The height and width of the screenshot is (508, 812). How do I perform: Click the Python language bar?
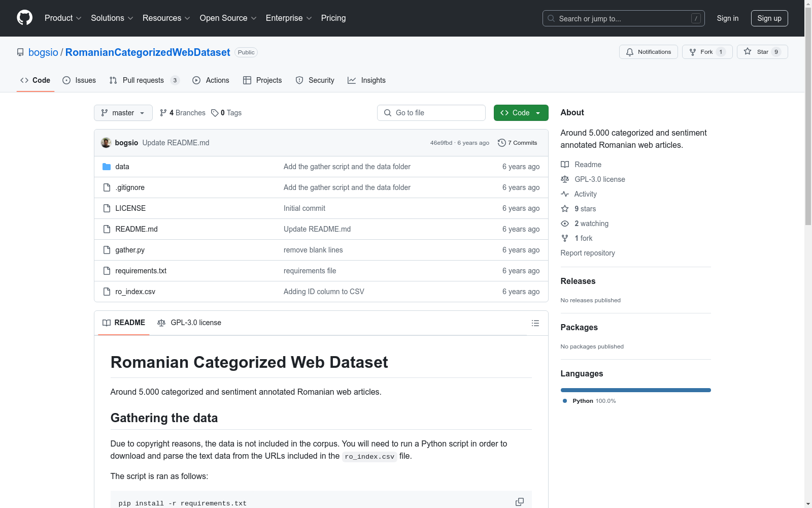click(x=636, y=390)
